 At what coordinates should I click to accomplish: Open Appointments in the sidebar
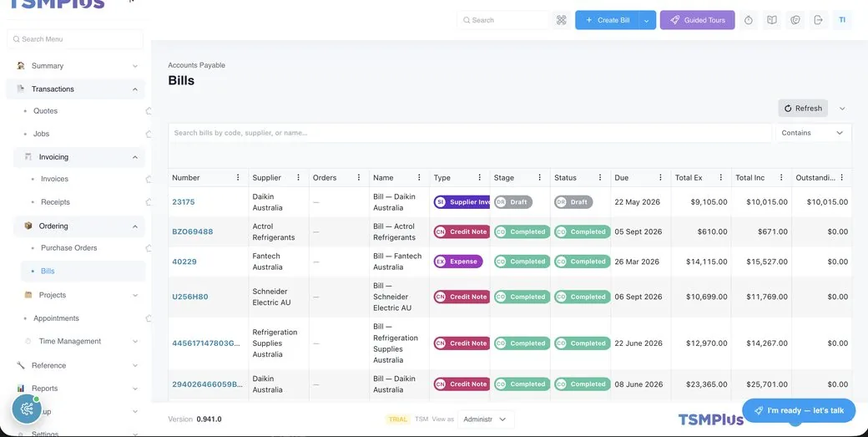pos(57,318)
